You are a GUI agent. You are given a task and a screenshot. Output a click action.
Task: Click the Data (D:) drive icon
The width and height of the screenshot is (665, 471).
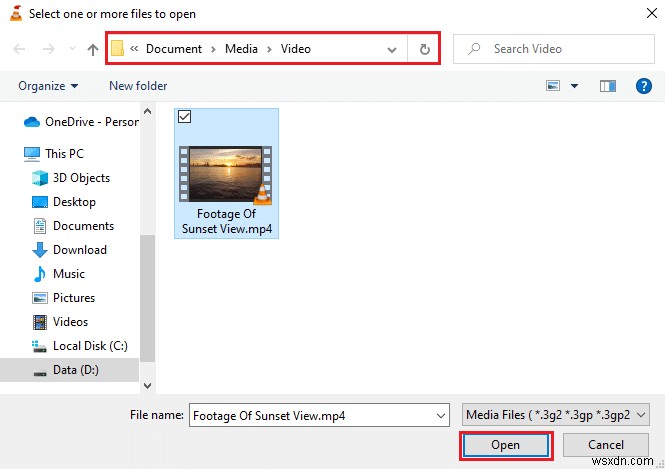[40, 373]
